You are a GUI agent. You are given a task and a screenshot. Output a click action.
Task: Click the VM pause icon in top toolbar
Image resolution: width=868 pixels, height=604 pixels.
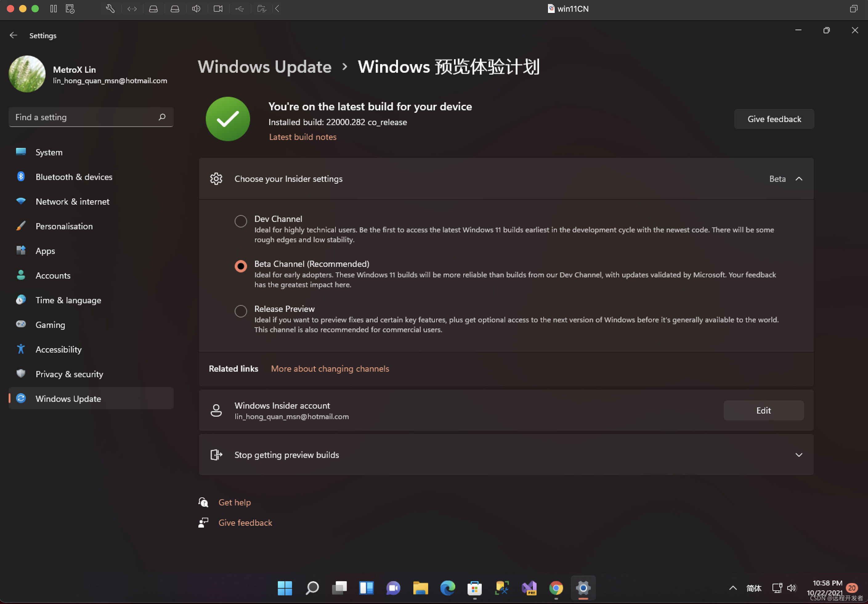pyautogui.click(x=53, y=8)
